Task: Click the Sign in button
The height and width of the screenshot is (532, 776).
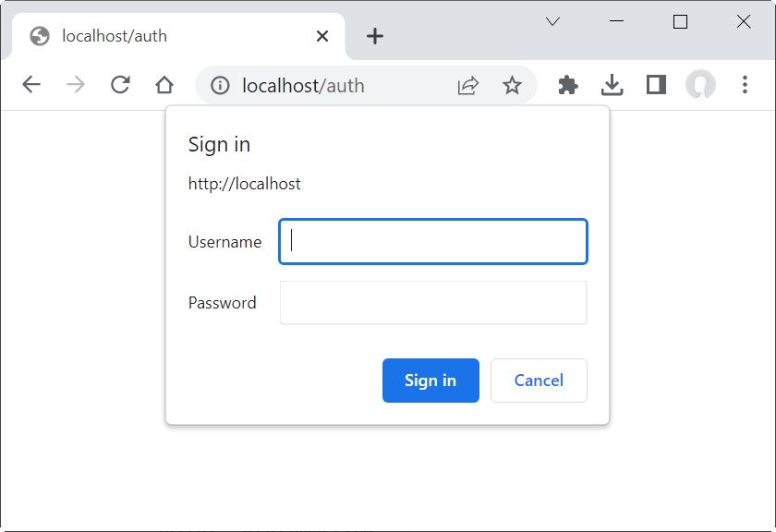Action: 430,381
